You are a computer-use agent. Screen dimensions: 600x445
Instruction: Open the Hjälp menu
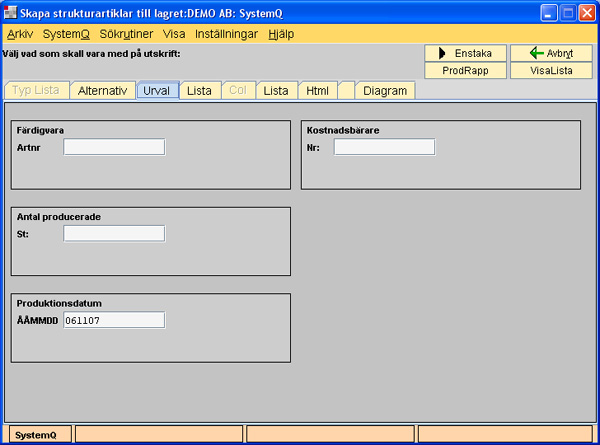280,33
